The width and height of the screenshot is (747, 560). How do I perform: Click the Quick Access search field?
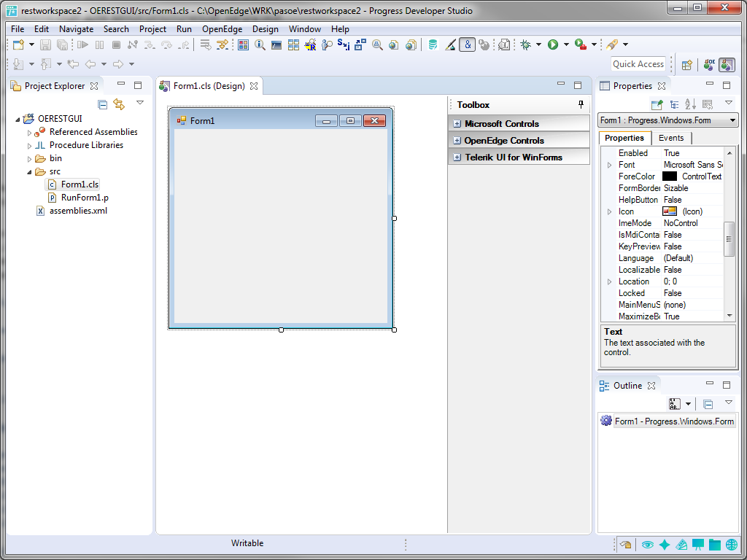638,64
